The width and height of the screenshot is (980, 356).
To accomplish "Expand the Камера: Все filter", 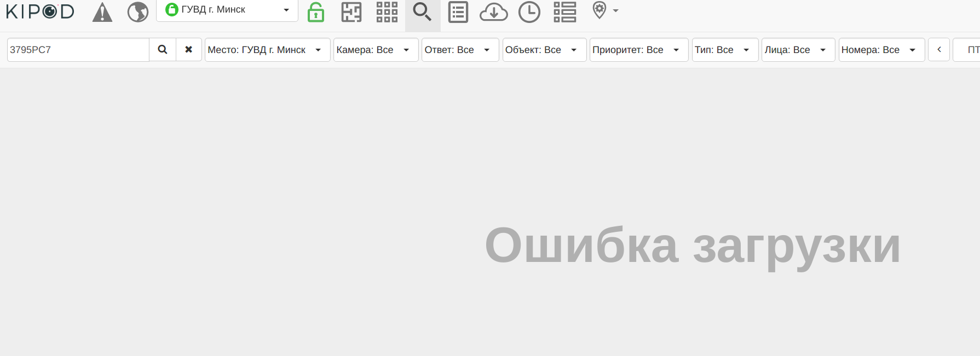I will [x=376, y=50].
